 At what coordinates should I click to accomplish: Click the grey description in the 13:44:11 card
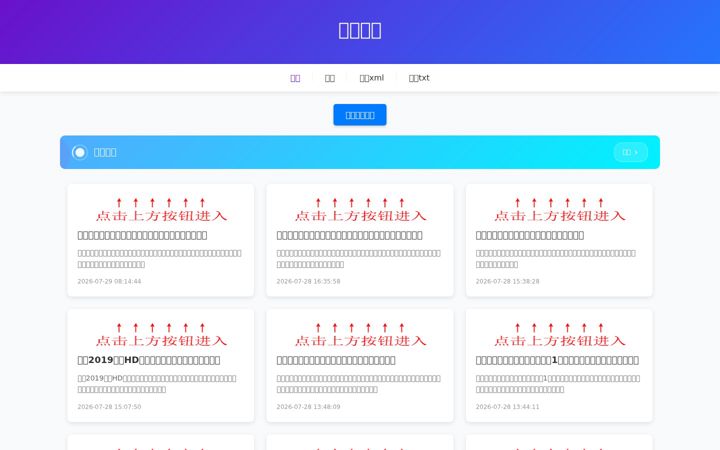point(558,384)
